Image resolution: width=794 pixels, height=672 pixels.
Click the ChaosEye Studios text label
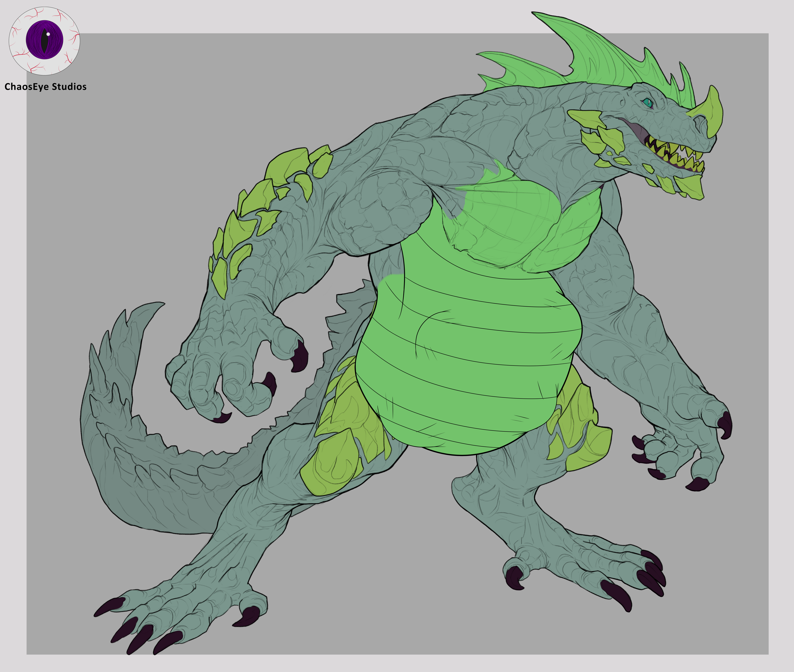pos(45,87)
